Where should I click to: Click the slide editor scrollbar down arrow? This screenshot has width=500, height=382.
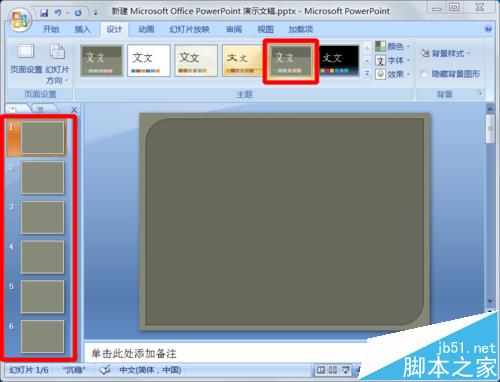point(490,301)
